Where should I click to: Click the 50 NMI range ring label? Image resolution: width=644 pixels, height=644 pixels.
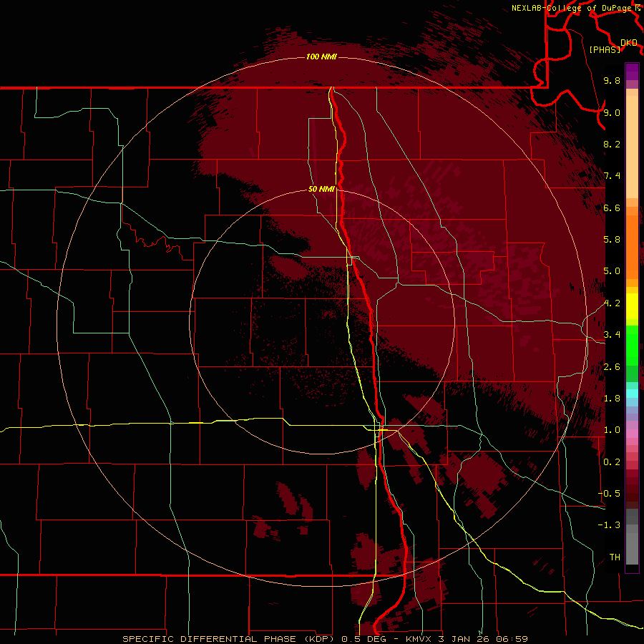pyautogui.click(x=321, y=189)
